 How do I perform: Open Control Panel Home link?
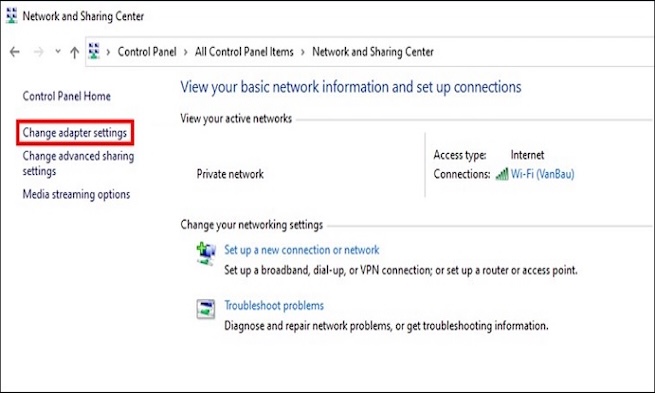pos(66,96)
